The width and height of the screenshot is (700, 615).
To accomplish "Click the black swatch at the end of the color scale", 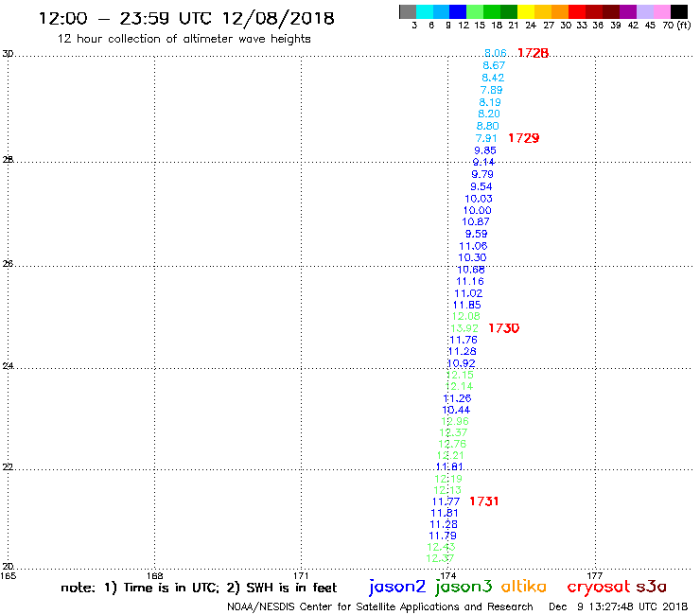I will click(x=679, y=12).
